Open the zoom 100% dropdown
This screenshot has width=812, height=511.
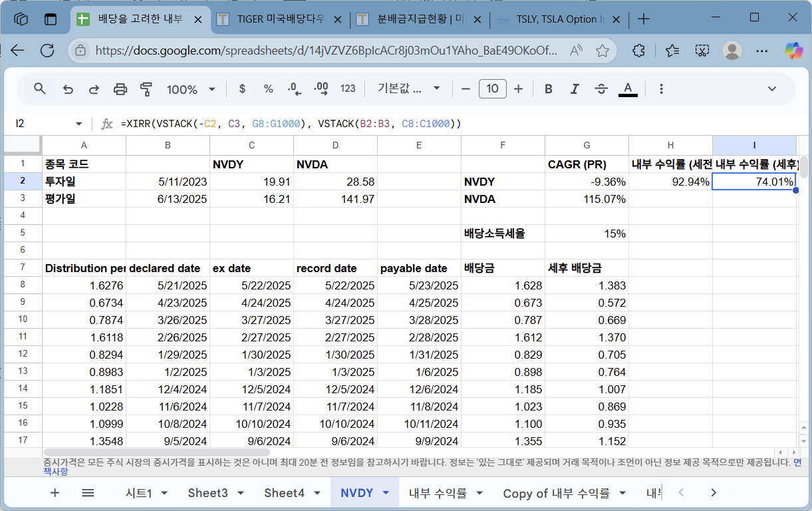[x=191, y=89]
